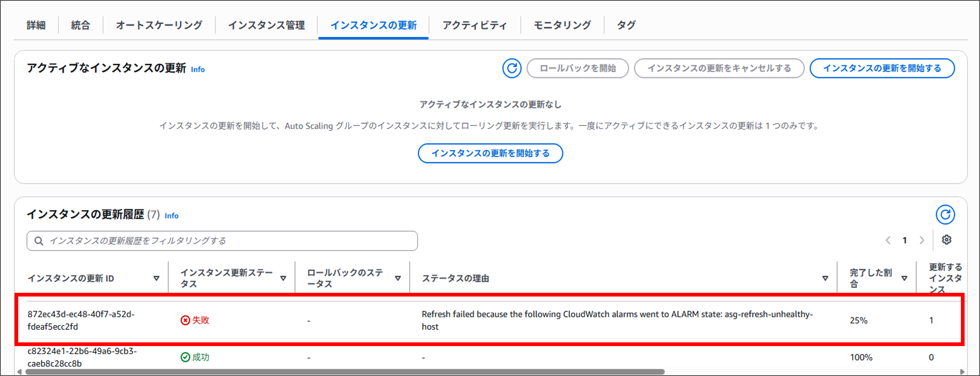
Task: Switch to アクティビティ tab
Action: 474,25
